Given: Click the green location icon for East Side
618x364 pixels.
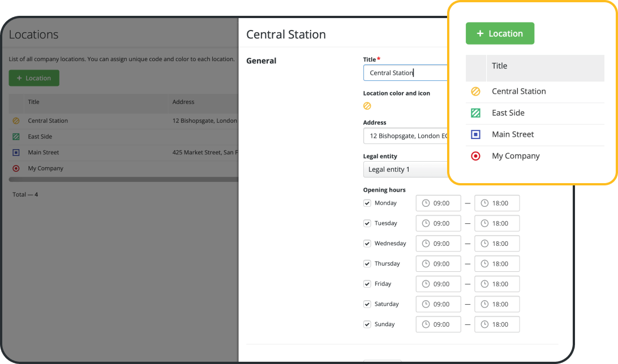Looking at the screenshot, I should [475, 113].
